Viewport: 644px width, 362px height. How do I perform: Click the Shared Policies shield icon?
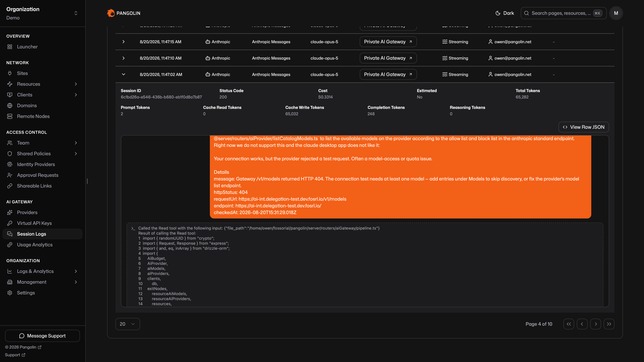10,154
